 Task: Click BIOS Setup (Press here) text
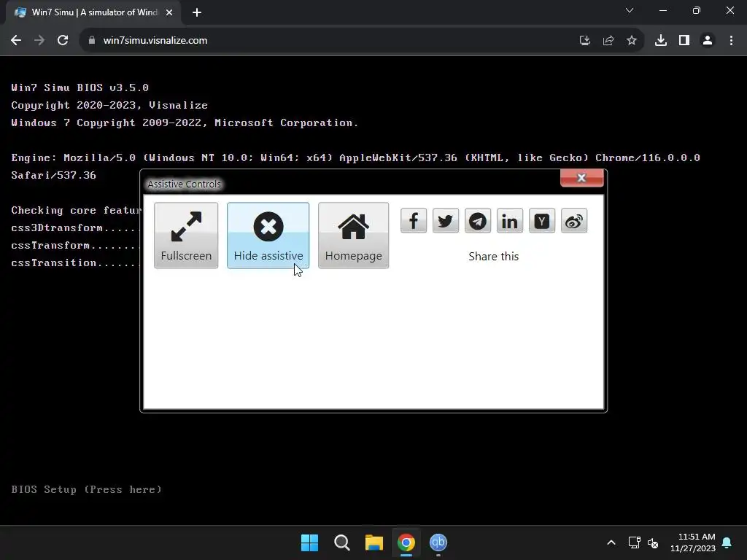click(x=86, y=489)
